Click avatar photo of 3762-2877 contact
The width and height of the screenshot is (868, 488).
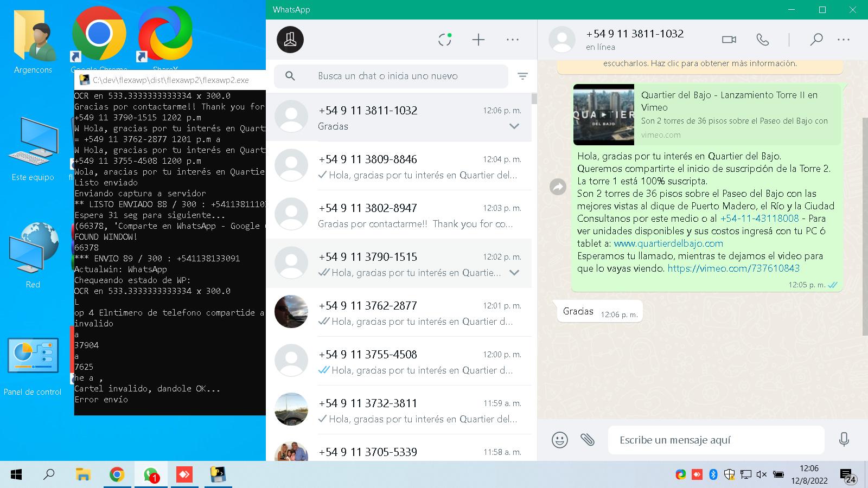coord(291,312)
